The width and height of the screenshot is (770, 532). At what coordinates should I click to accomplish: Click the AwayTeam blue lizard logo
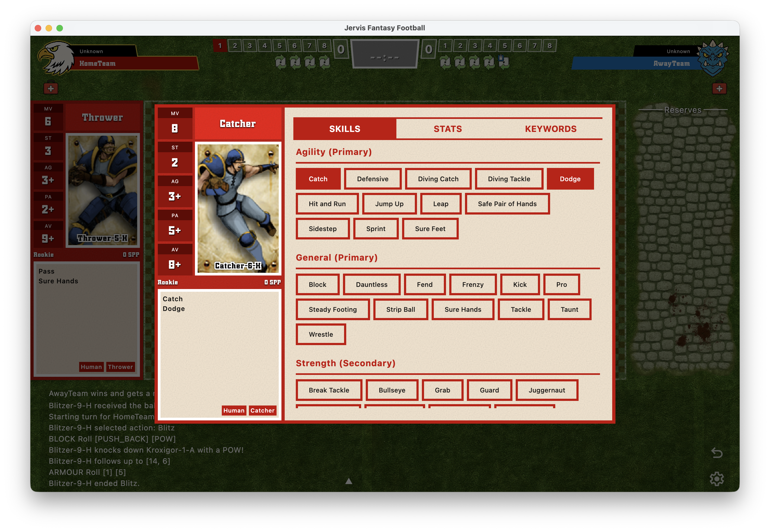click(713, 58)
